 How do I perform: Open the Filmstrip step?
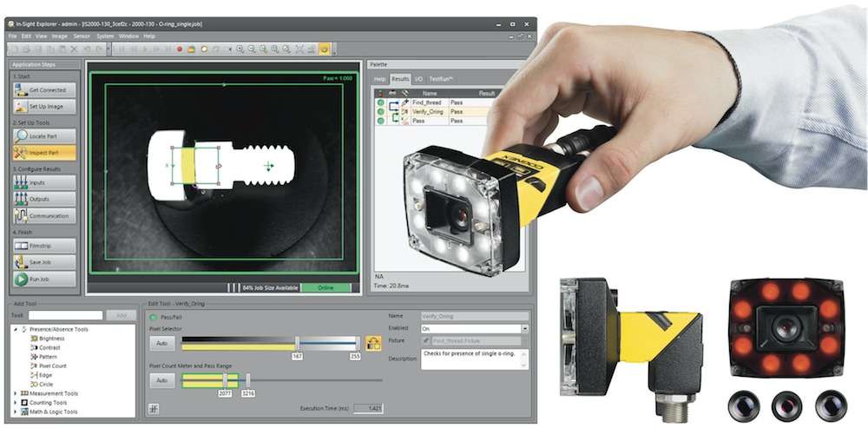[x=45, y=246]
